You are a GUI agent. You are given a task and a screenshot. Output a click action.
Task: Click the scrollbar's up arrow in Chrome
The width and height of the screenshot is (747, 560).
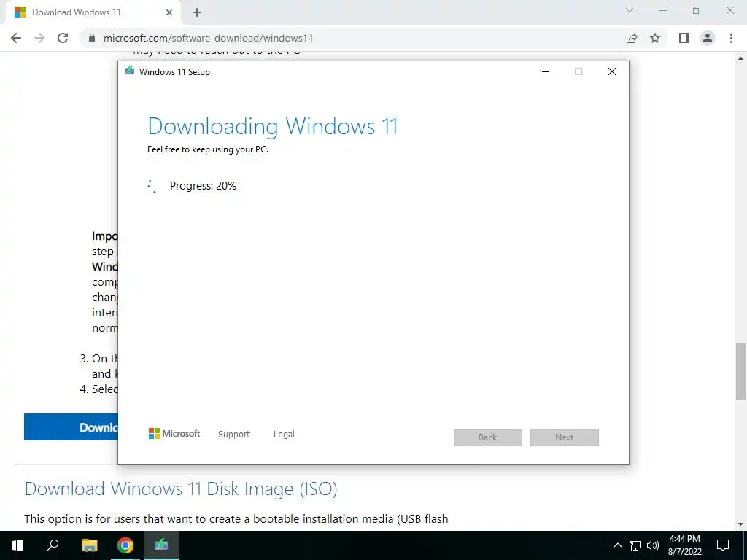pos(741,58)
